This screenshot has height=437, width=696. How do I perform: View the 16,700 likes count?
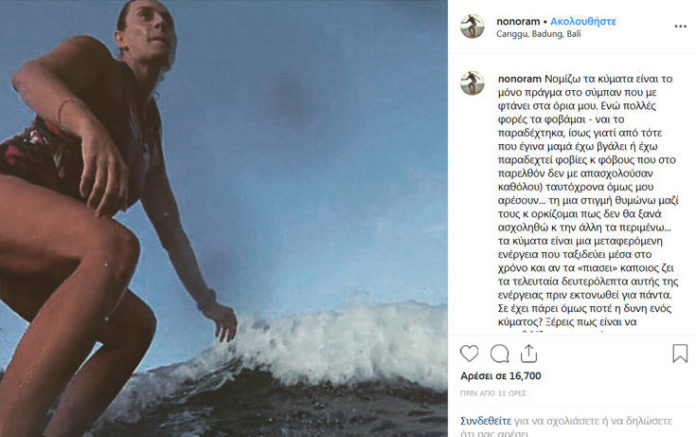coord(515,376)
